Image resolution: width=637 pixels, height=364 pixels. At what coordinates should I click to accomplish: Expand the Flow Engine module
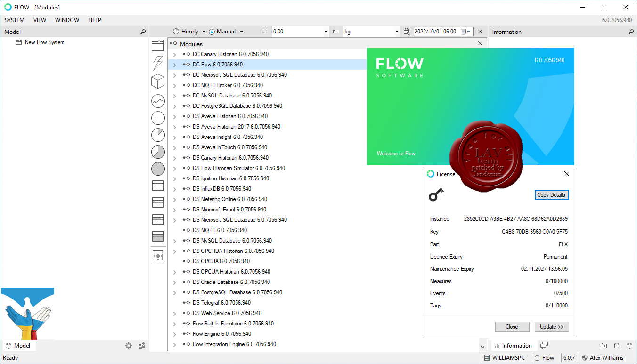[x=174, y=334]
